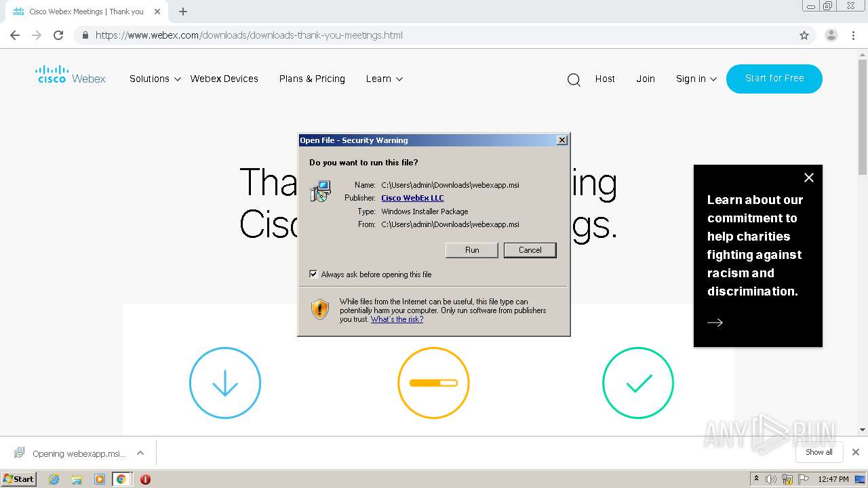Click the installer package icon in dialog

pos(320,191)
